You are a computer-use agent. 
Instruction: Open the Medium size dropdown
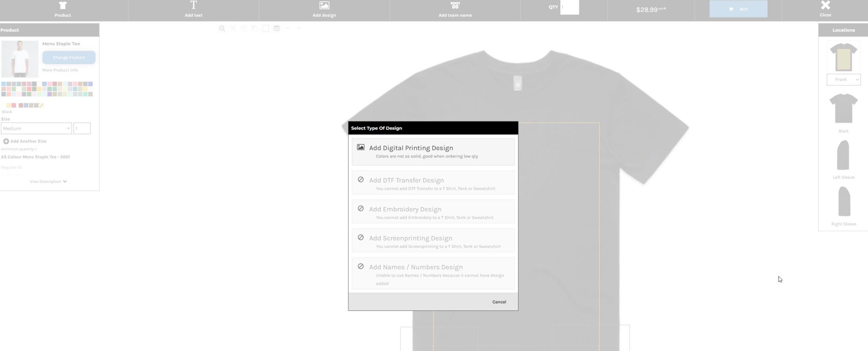click(x=36, y=128)
